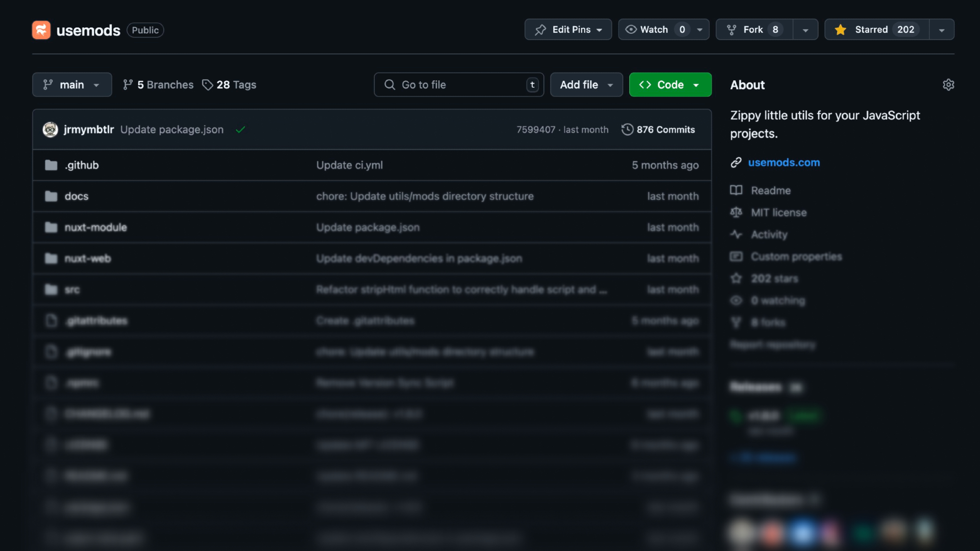Open the docs folder
This screenshot has height=551, width=980.
[x=76, y=196]
